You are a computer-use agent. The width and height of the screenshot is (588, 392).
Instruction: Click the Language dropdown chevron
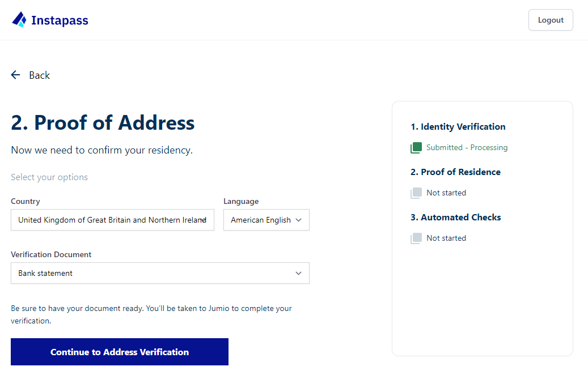(298, 220)
